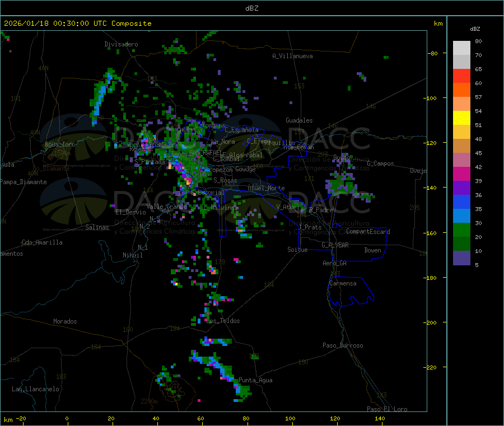
Task: Pick the bright green 20-30 dBZ legend swatch
Action: tap(461, 230)
